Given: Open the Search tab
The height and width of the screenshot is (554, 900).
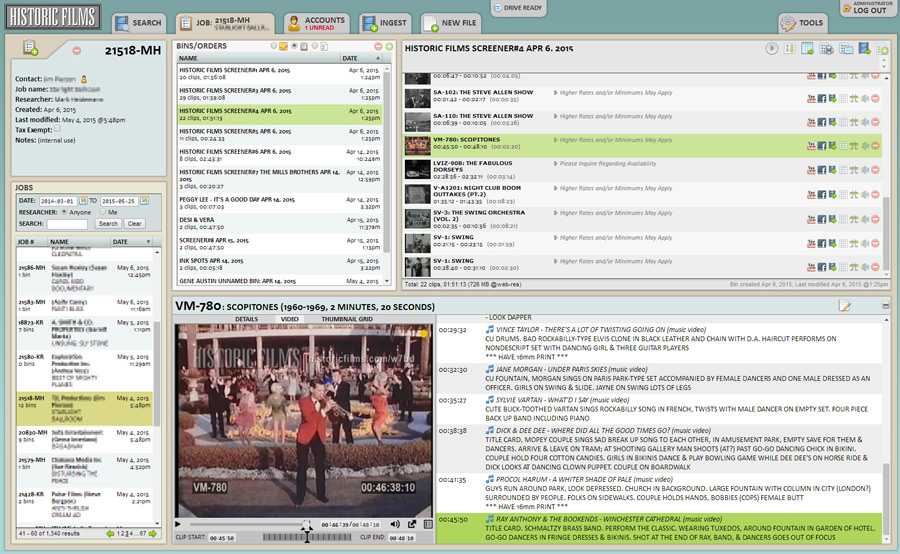Looking at the screenshot, I should (138, 23).
